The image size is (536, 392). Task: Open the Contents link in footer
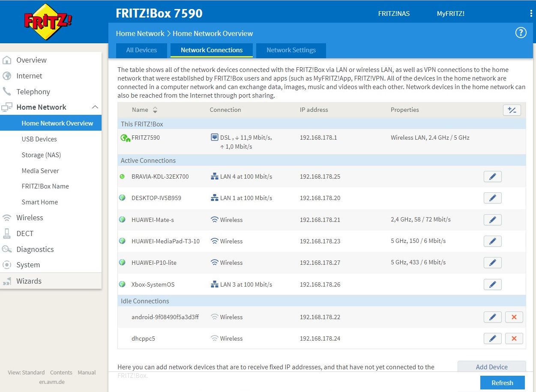coord(61,373)
